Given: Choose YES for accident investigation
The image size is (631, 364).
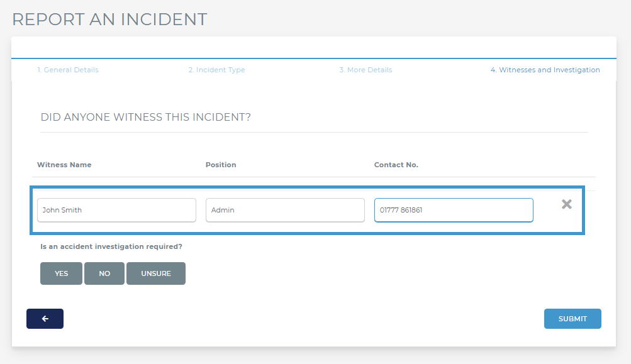Looking at the screenshot, I should (61, 273).
